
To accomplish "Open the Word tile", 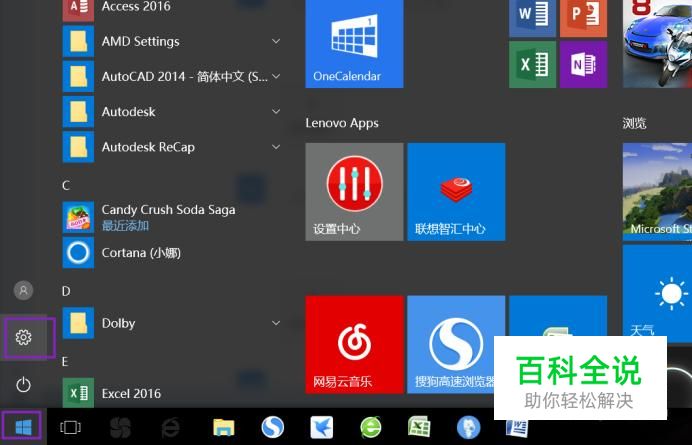I will click(x=533, y=19).
